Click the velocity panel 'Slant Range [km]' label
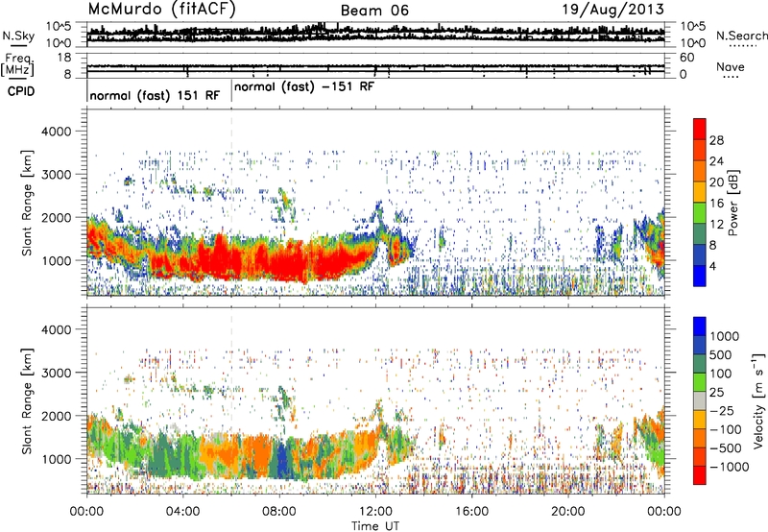Screen dimensions: 768x532 pos(28,401)
